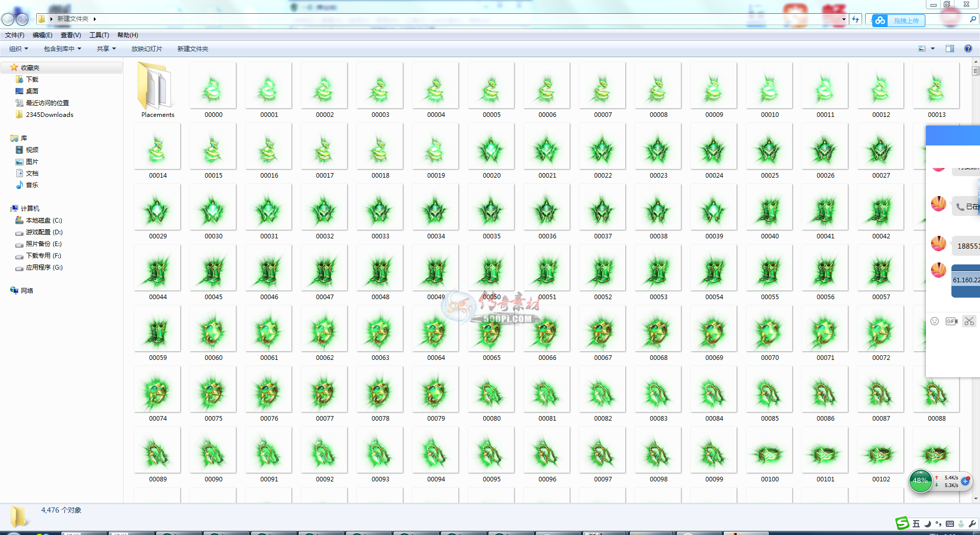
Task: Click the cloud upload icon
Action: click(x=879, y=20)
